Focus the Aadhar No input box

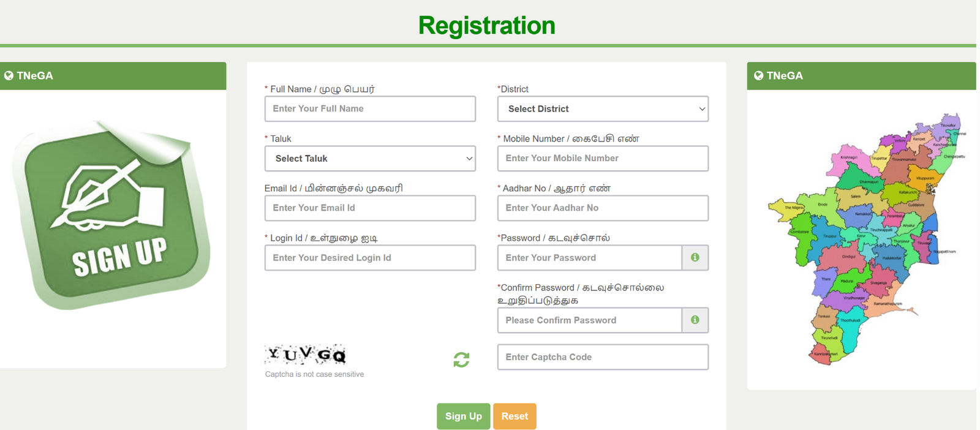coord(602,208)
